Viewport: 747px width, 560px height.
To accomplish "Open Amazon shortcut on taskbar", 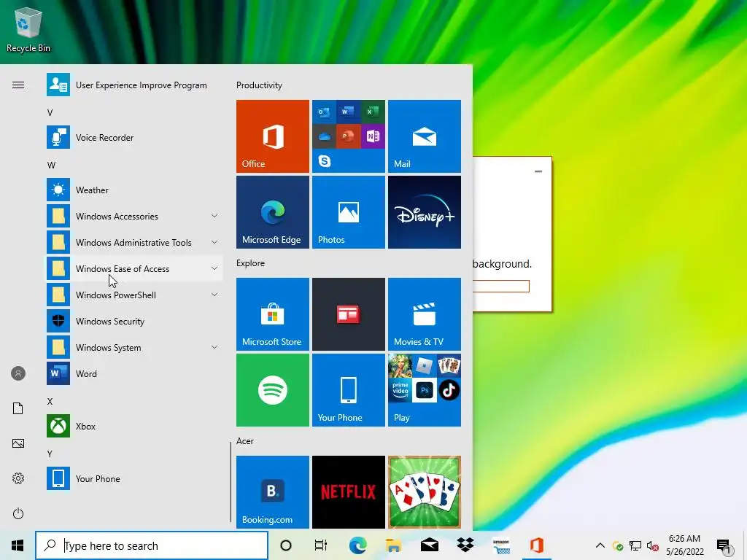I will tap(501, 545).
